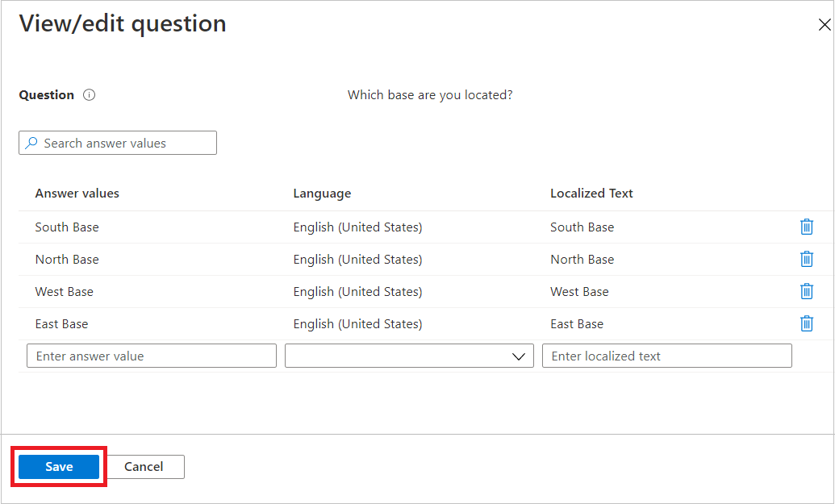Screen dimensions: 835x504
Task: Click the Language column header
Action: pos(322,193)
